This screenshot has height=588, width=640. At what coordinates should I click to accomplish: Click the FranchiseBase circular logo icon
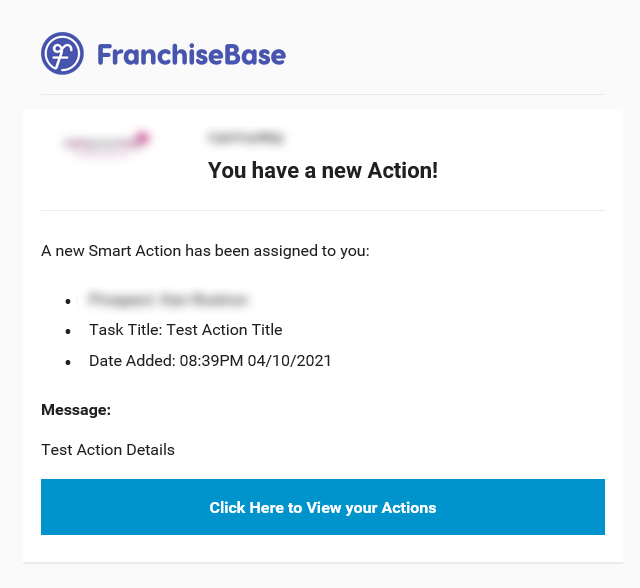click(x=62, y=53)
